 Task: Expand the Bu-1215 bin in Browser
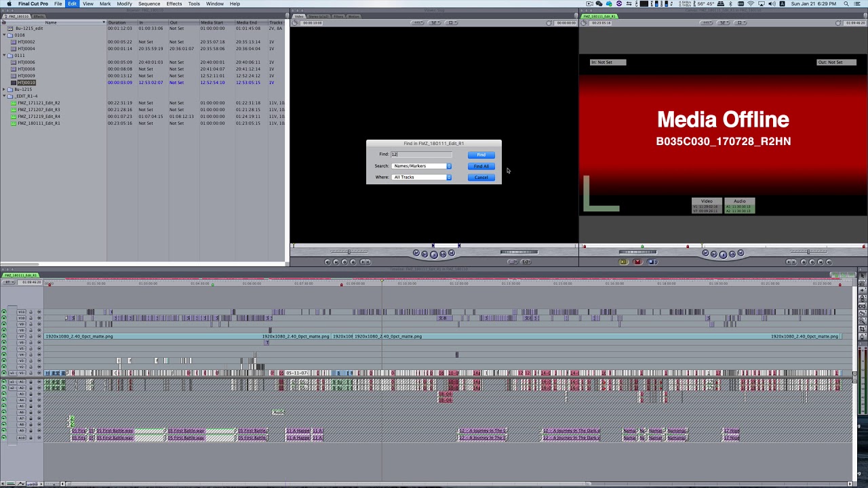pyautogui.click(x=5, y=89)
